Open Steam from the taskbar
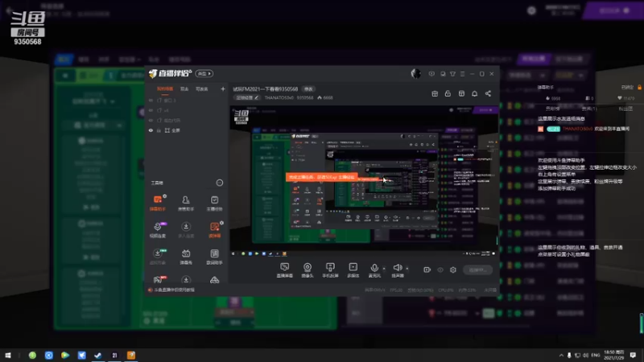The width and height of the screenshot is (644, 362). tap(97, 355)
